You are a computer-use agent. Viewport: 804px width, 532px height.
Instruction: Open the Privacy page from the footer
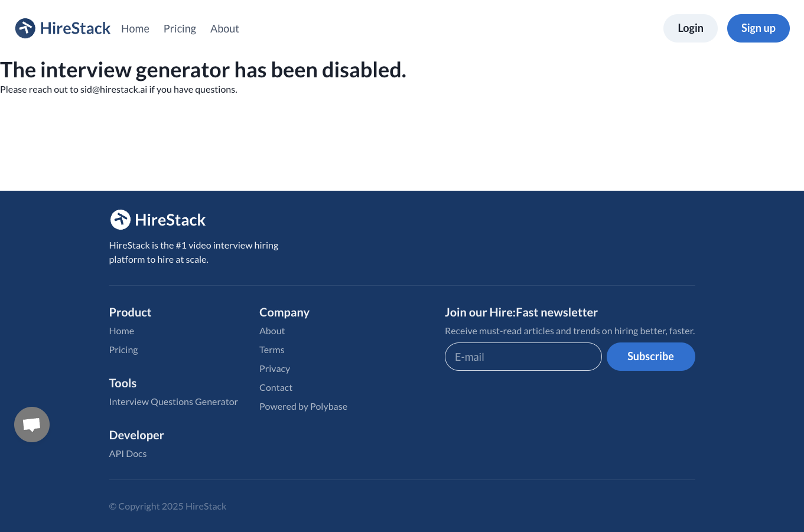[275, 368]
